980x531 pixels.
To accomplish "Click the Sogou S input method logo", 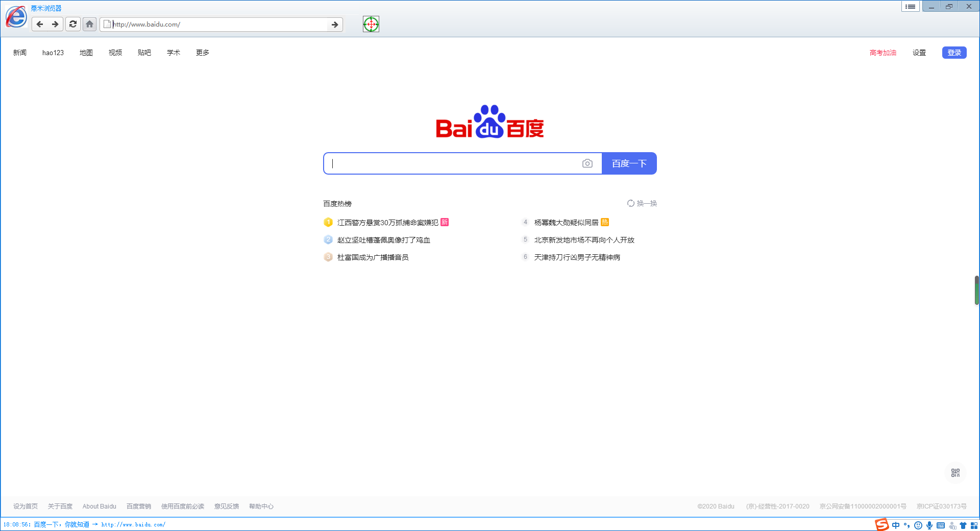I will (x=882, y=524).
